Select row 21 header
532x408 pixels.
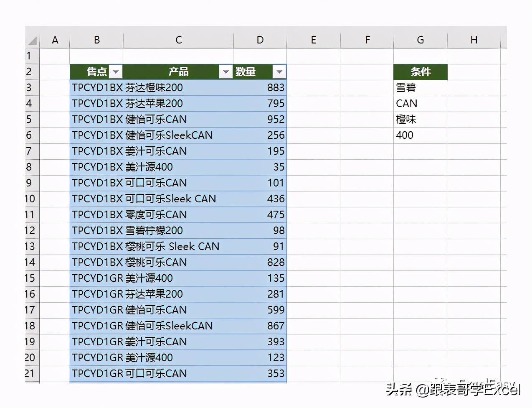32,374
